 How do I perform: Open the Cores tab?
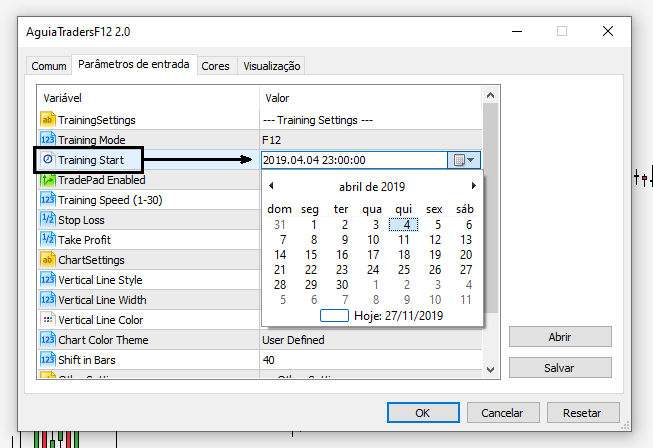(215, 66)
